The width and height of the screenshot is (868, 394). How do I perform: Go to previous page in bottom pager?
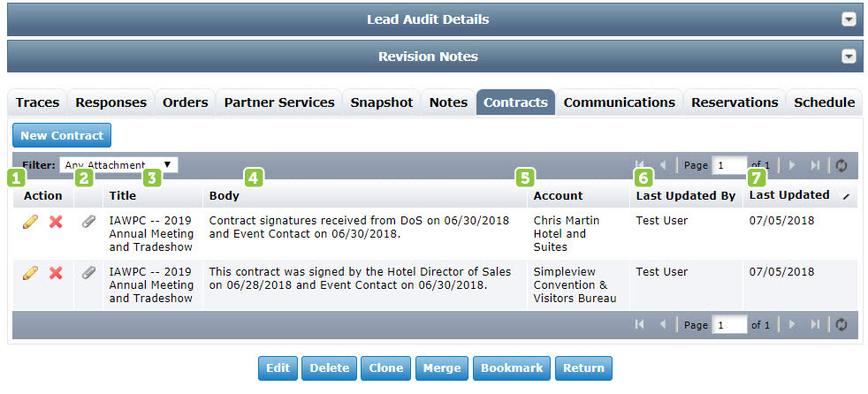pos(663,325)
